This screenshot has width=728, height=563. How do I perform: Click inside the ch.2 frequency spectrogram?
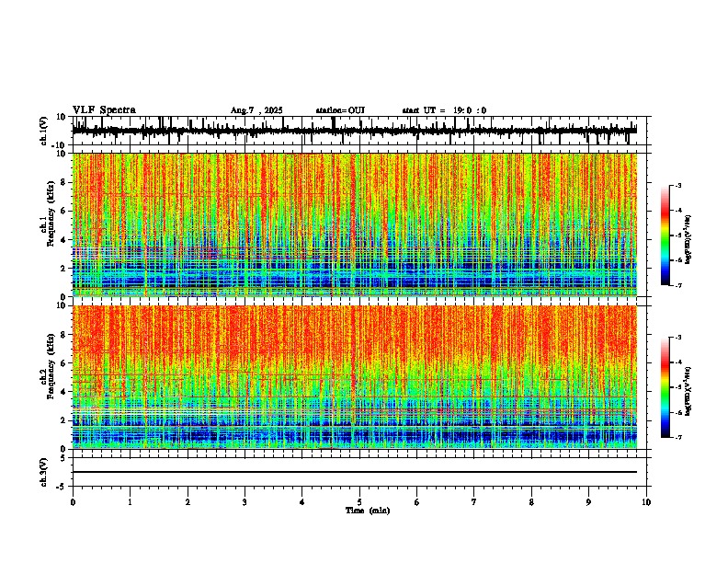tap(354, 377)
